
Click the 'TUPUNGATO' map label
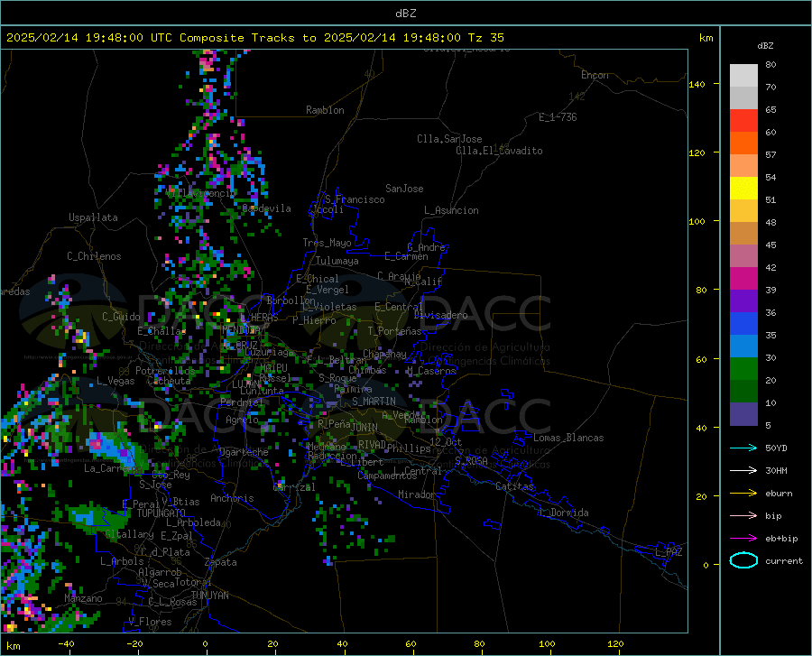coord(161,513)
